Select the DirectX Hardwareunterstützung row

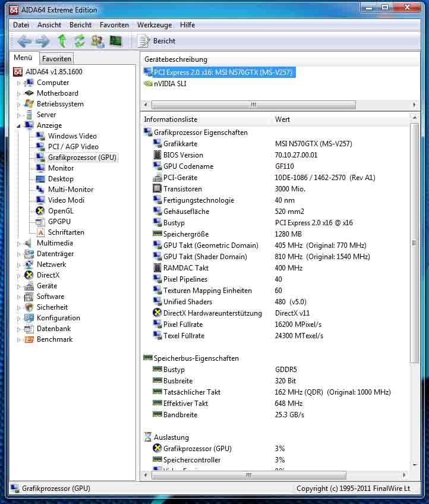pyautogui.click(x=276, y=313)
